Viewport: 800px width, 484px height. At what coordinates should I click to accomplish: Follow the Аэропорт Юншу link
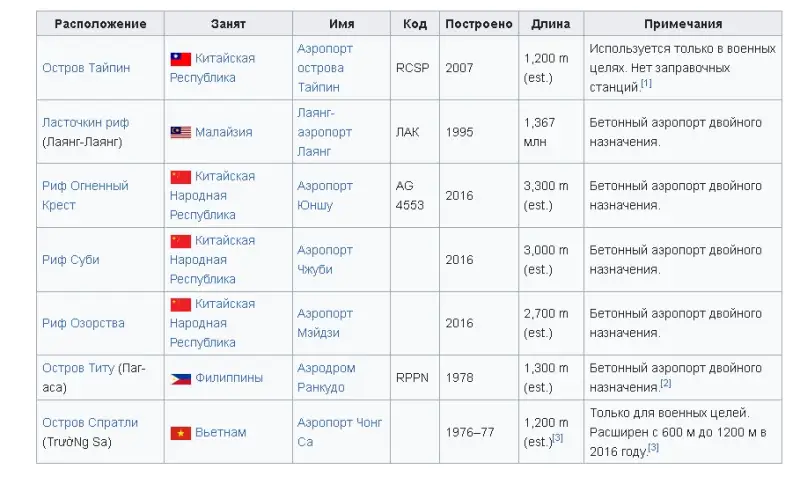(x=325, y=196)
